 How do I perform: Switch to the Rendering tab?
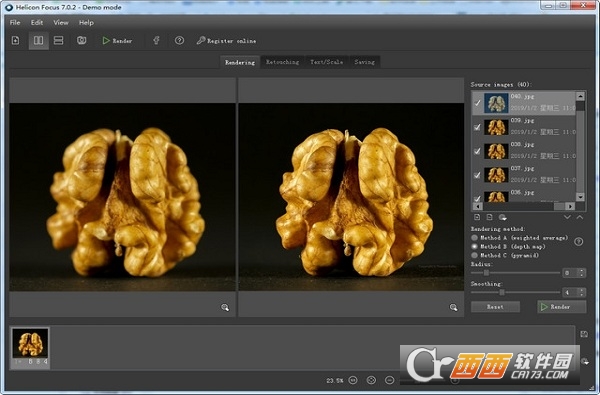coord(240,62)
